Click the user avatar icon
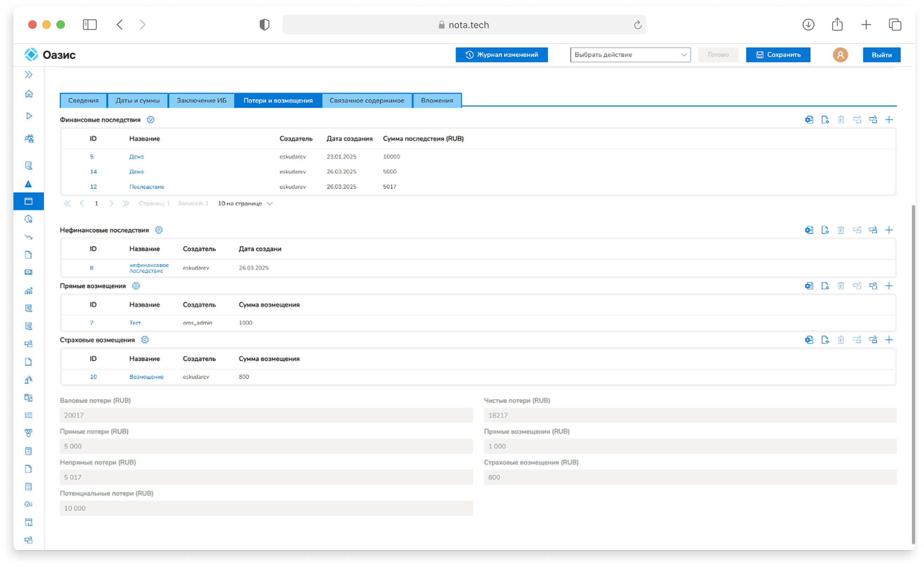Screen dimensions: 924x567 pyautogui.click(x=840, y=55)
